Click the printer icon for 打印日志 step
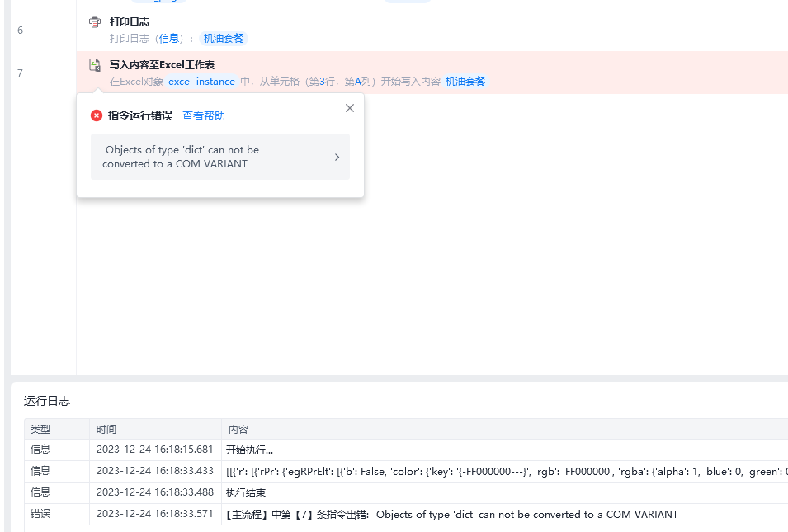 95,22
